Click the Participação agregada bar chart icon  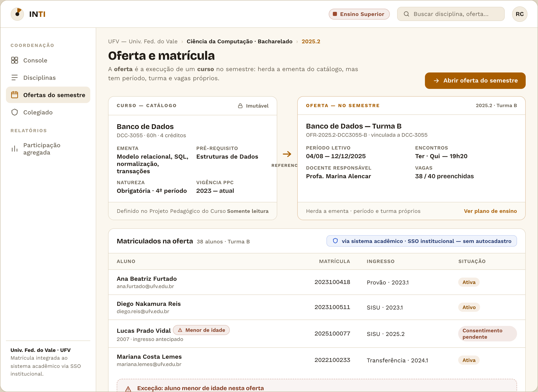(x=15, y=149)
